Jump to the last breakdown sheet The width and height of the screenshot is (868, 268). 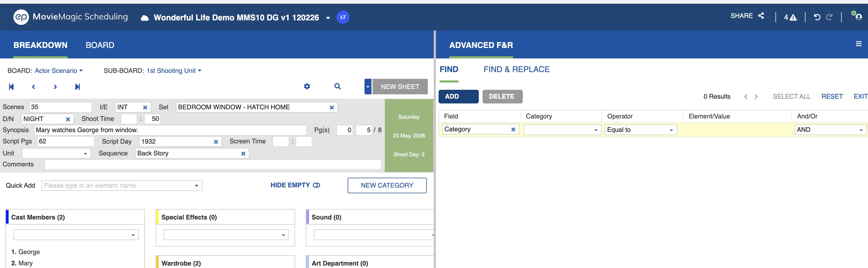tap(78, 87)
